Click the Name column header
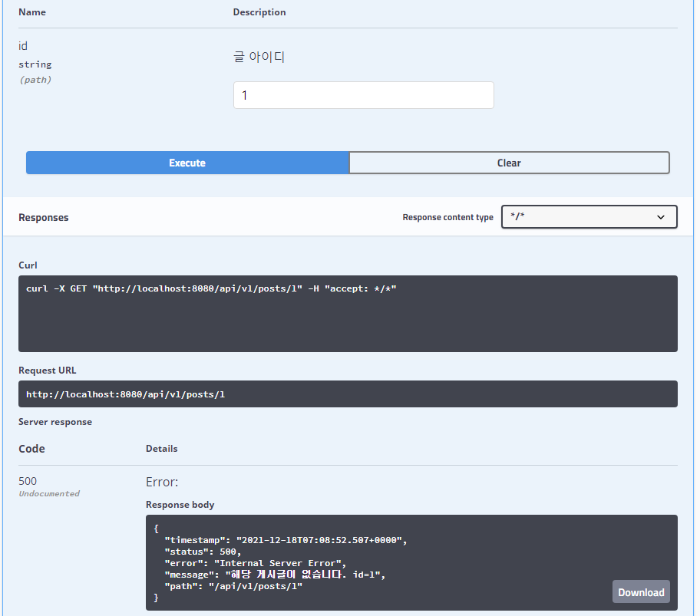Viewport: 700px width, 616px height. (32, 12)
